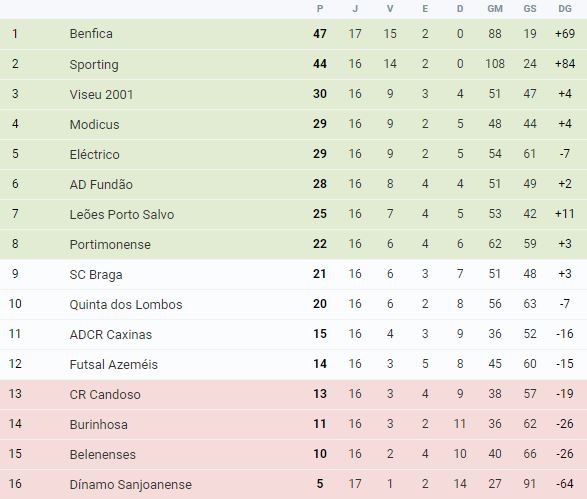Open the Eléctrico team entry
This screenshot has height=499, width=587.
click(94, 154)
